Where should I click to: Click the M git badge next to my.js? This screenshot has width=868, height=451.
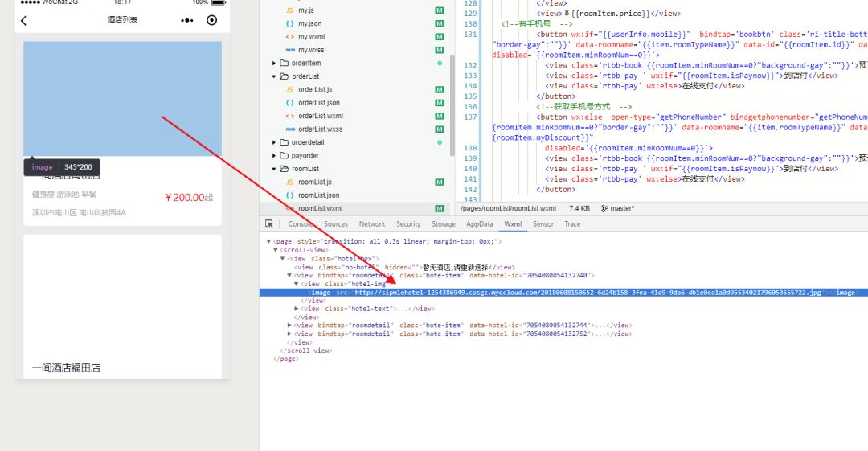[440, 10]
